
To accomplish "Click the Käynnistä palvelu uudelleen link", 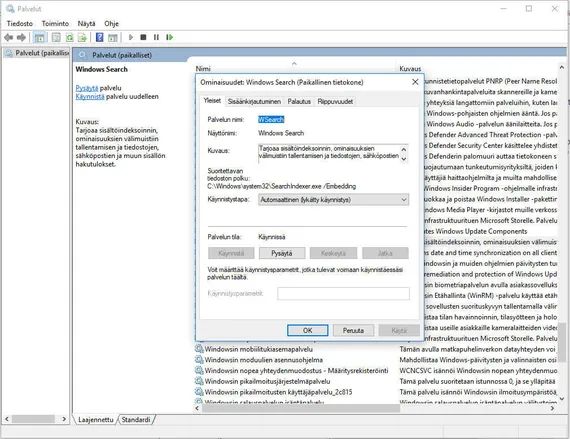I will coord(90,97).
